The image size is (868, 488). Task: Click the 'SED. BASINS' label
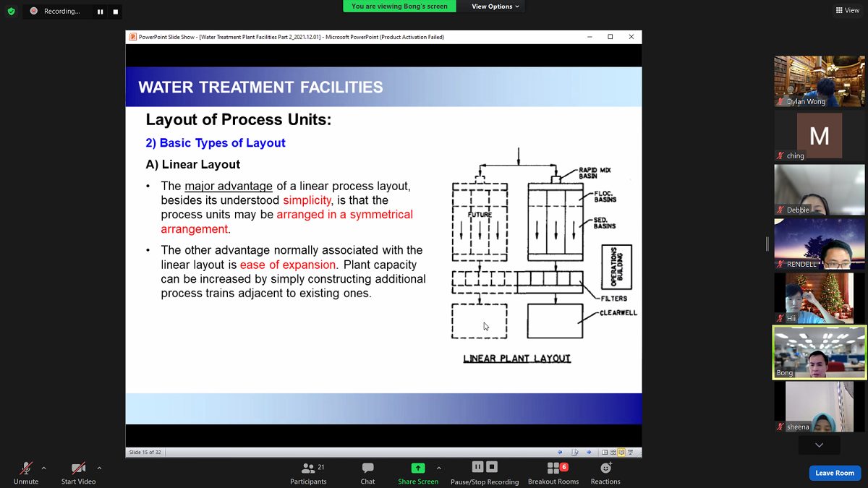coord(605,223)
